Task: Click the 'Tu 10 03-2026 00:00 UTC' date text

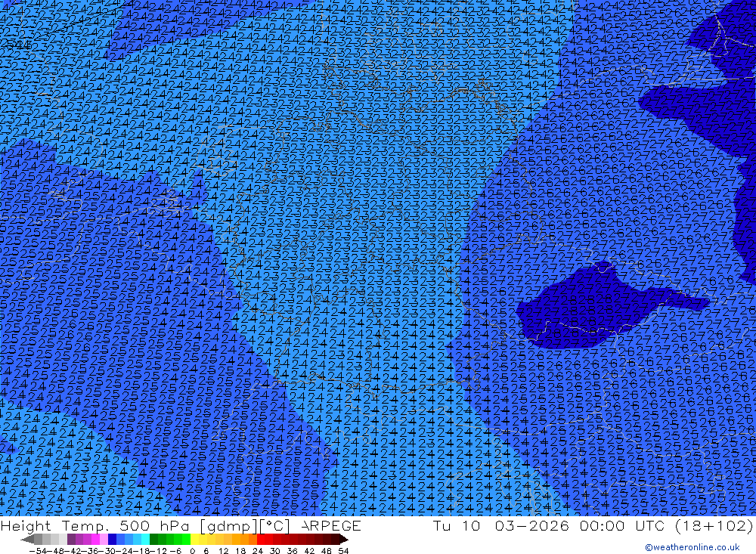Action: click(549, 525)
